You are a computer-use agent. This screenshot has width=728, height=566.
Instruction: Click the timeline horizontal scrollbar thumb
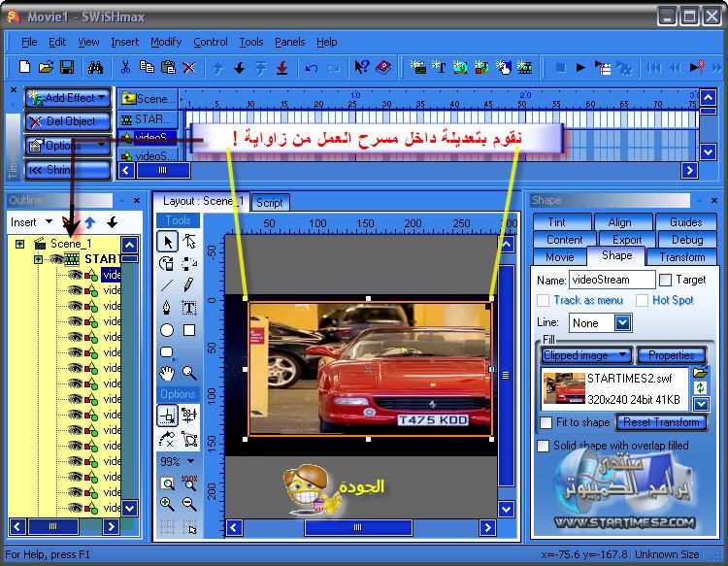coord(162,170)
